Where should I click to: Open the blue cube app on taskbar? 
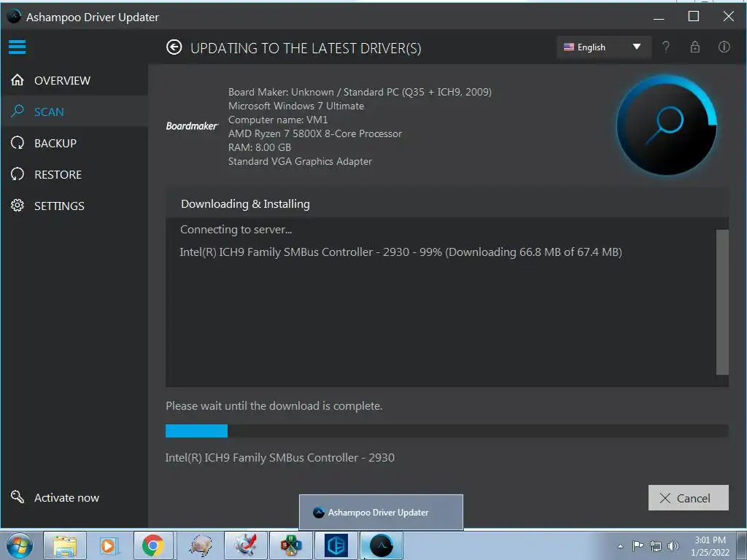[x=336, y=545]
